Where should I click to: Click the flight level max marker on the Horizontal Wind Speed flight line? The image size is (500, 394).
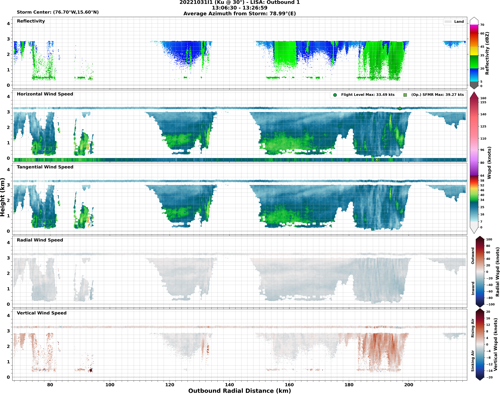pos(400,108)
